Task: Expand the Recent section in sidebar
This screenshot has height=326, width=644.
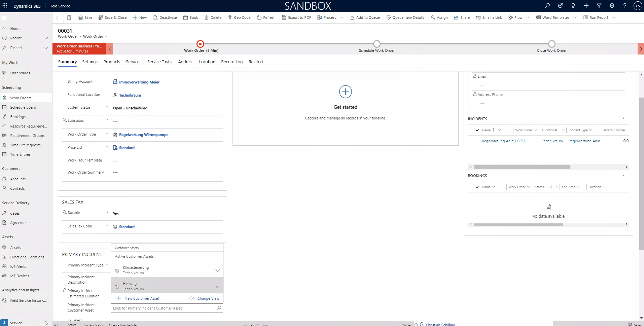Action: click(x=46, y=38)
